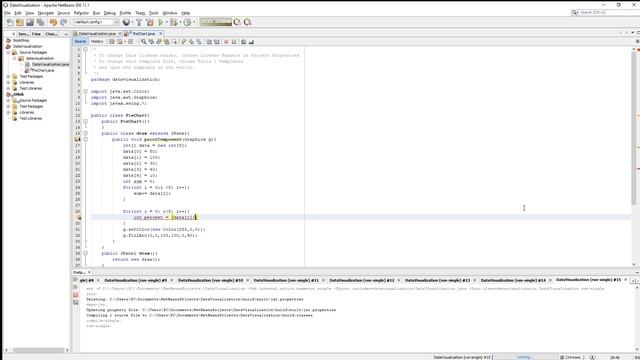Click the New Project toolbar icon
The height and width of the screenshot is (360, 640).
(x=20, y=22)
